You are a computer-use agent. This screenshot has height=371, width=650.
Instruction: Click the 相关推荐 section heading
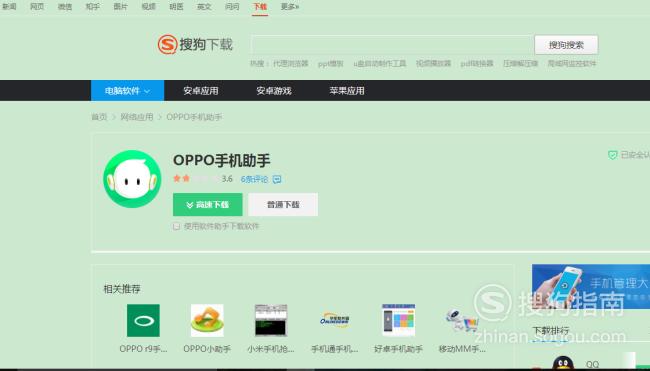click(122, 289)
